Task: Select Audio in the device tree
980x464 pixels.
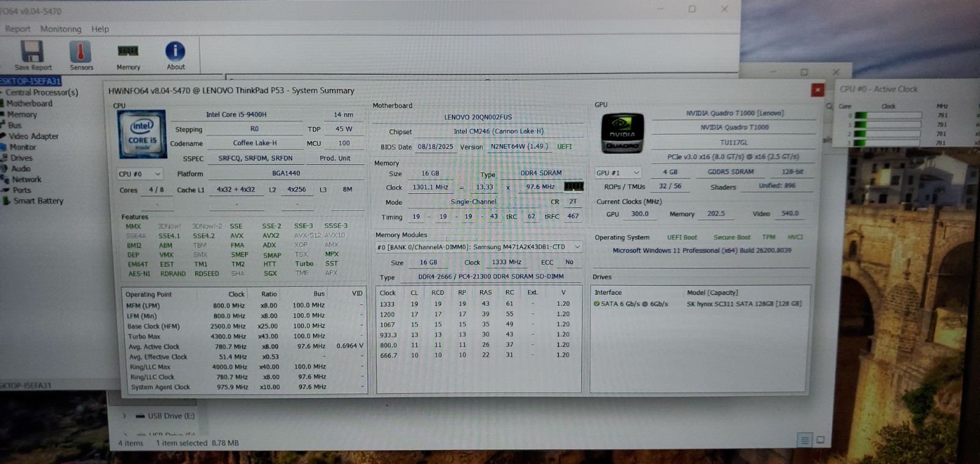Action: tap(20, 169)
